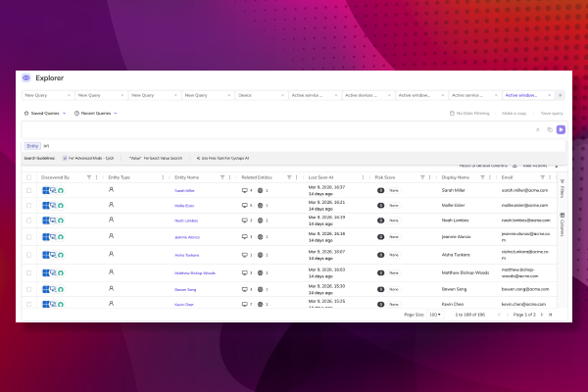Screen dimensions: 588x392
Task: Click the No Date Filtering calendar icon
Action: (452, 114)
